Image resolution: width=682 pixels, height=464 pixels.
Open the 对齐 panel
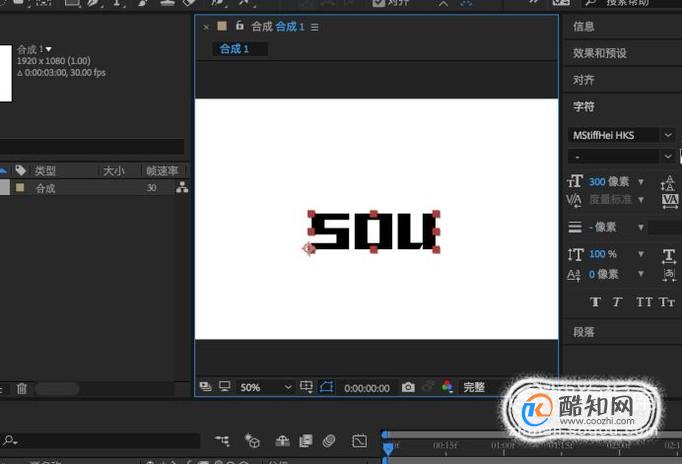(584, 80)
